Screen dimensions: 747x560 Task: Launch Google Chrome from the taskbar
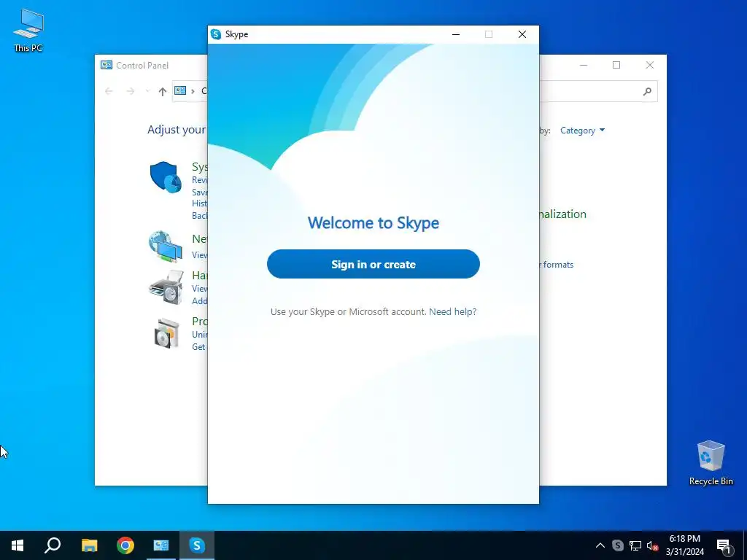(125, 545)
